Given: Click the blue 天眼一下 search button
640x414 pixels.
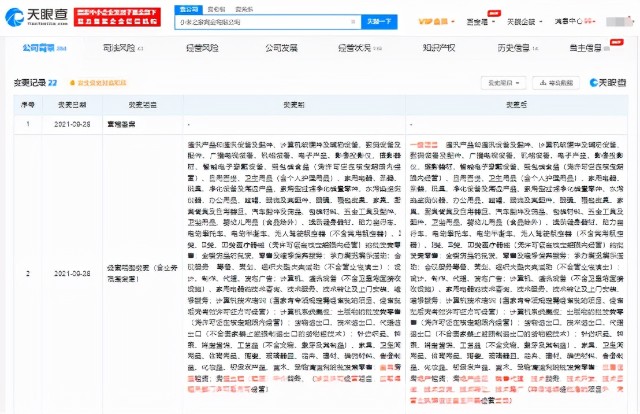Looking at the screenshot, I should tap(379, 22).
